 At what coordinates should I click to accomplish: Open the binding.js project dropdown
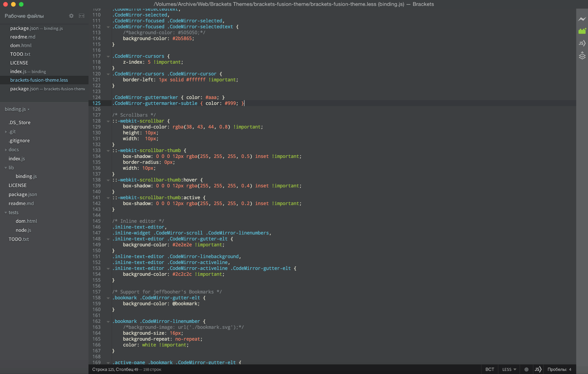click(17, 109)
